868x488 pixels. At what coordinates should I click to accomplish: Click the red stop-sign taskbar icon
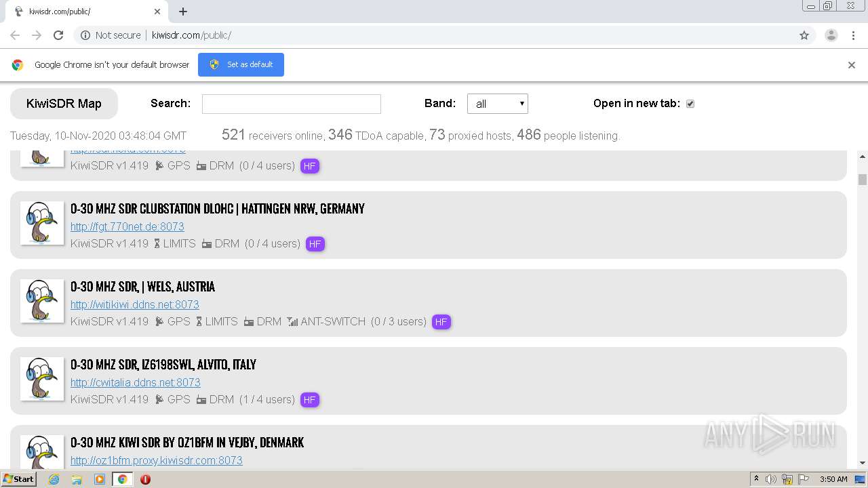click(145, 479)
